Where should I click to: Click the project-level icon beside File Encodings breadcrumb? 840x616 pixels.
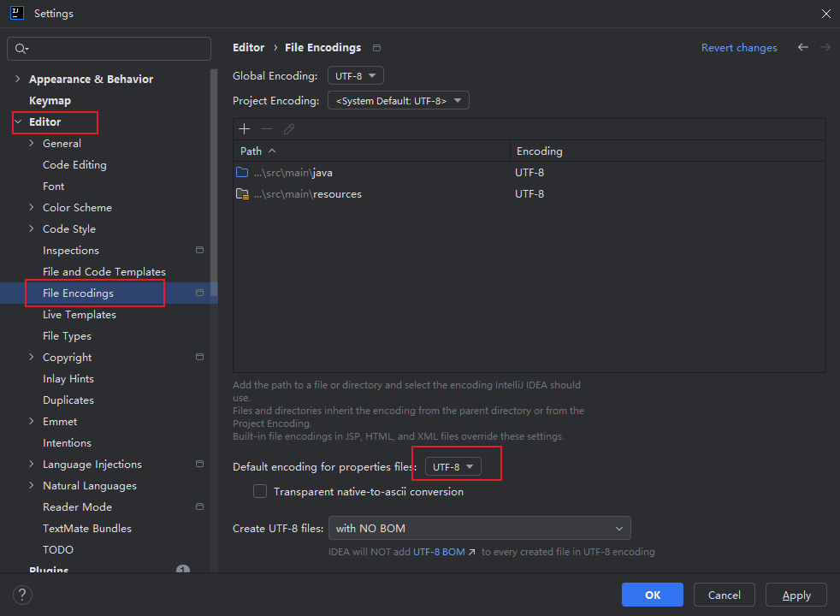tap(376, 48)
